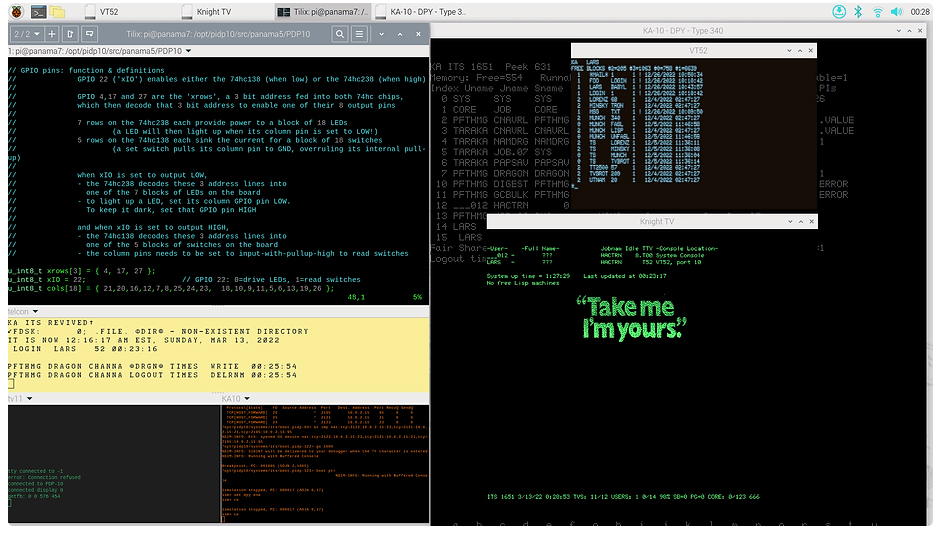Click the clock showing 00:28
938x535 pixels.
[919, 11]
